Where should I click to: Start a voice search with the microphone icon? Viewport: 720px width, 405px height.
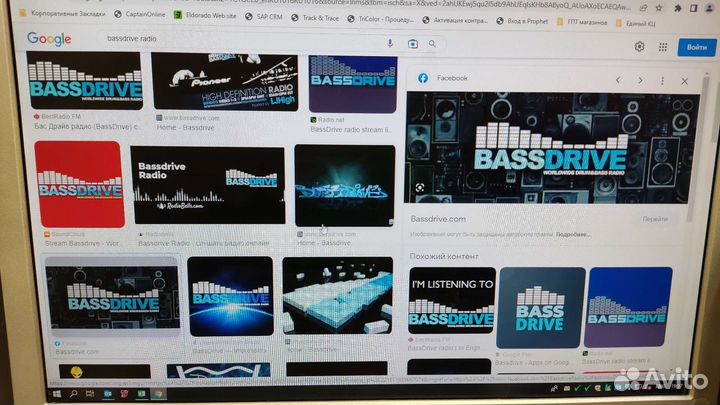pyautogui.click(x=390, y=43)
